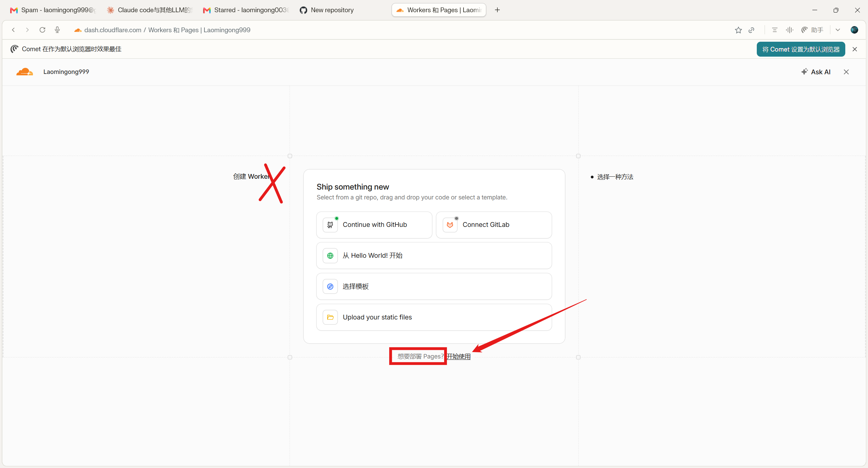Open the Comet 助手 assistant
Image resolution: width=868 pixels, height=468 pixels.
coord(812,30)
